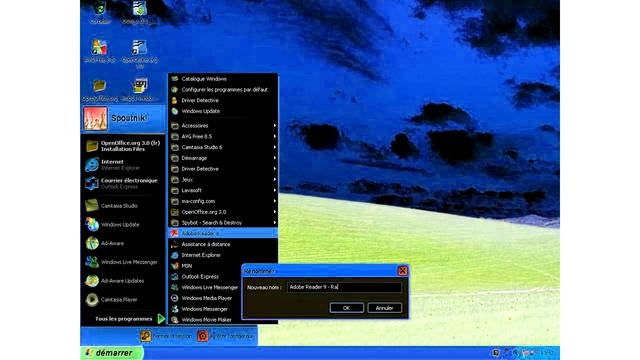640x360 pixels.
Task: Cancel rename with Annuler button
Action: [384, 308]
